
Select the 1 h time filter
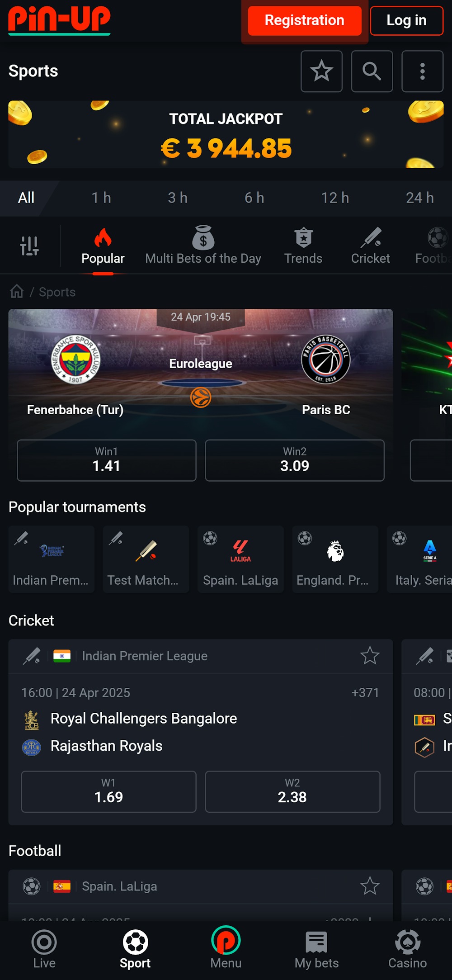(x=101, y=198)
